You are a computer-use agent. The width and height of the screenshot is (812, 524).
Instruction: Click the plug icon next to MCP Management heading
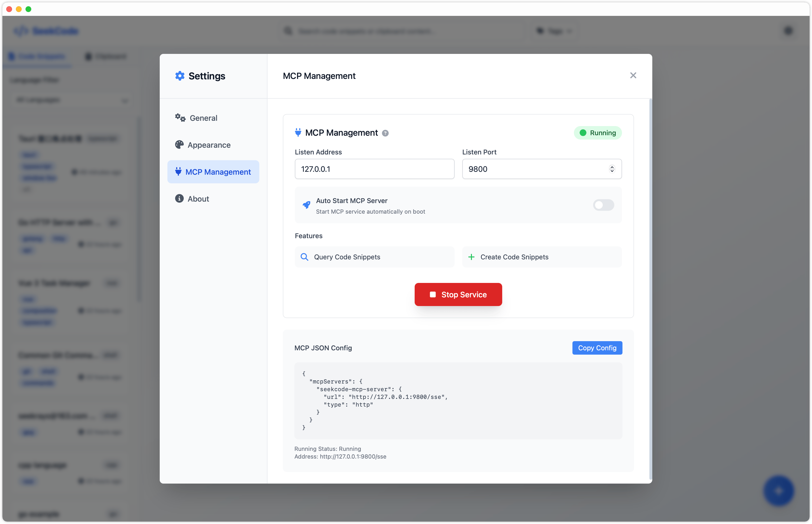click(298, 132)
